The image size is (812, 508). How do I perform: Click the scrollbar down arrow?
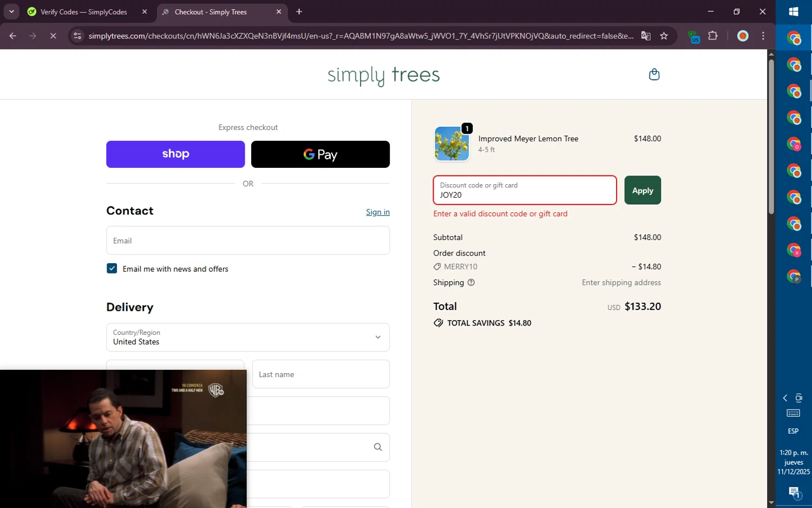pyautogui.click(x=771, y=503)
